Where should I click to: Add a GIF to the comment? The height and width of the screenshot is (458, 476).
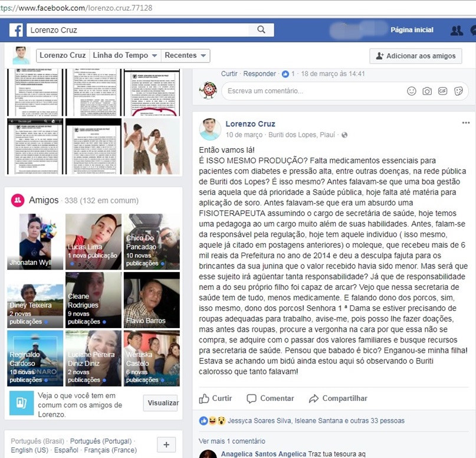(x=442, y=91)
